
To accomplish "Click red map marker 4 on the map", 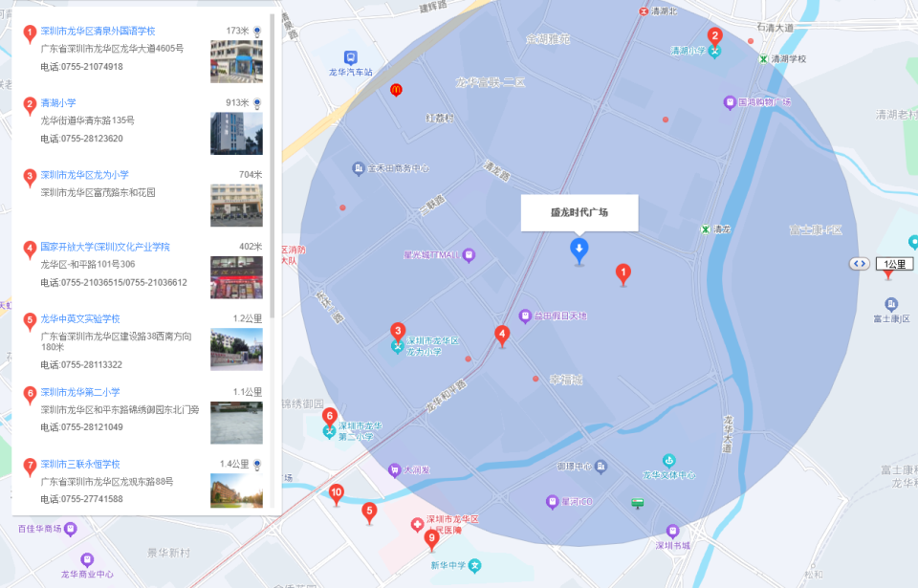I will point(502,337).
